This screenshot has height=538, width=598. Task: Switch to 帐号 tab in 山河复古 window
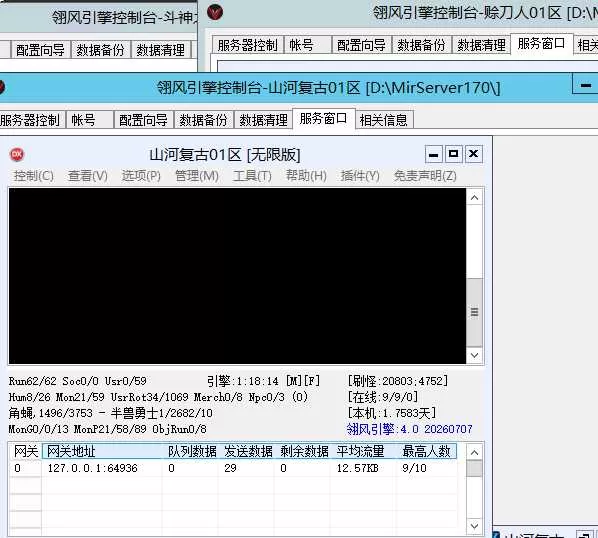coord(90,120)
